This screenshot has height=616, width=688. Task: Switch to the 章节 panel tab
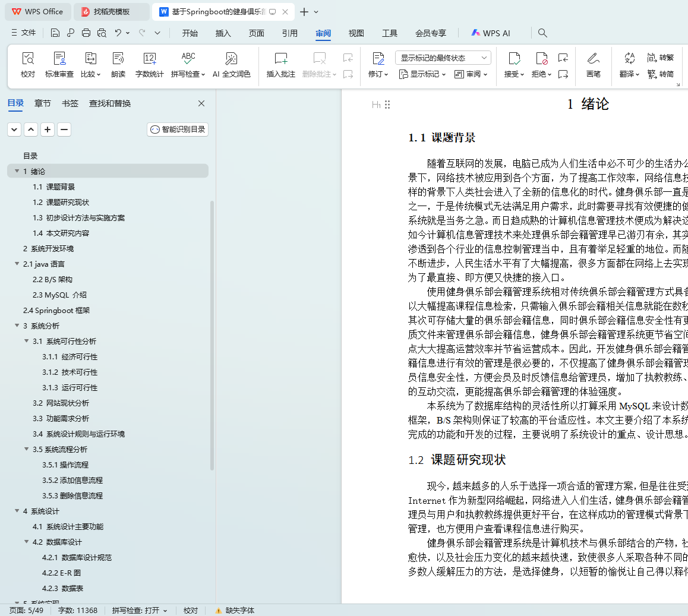click(43, 103)
